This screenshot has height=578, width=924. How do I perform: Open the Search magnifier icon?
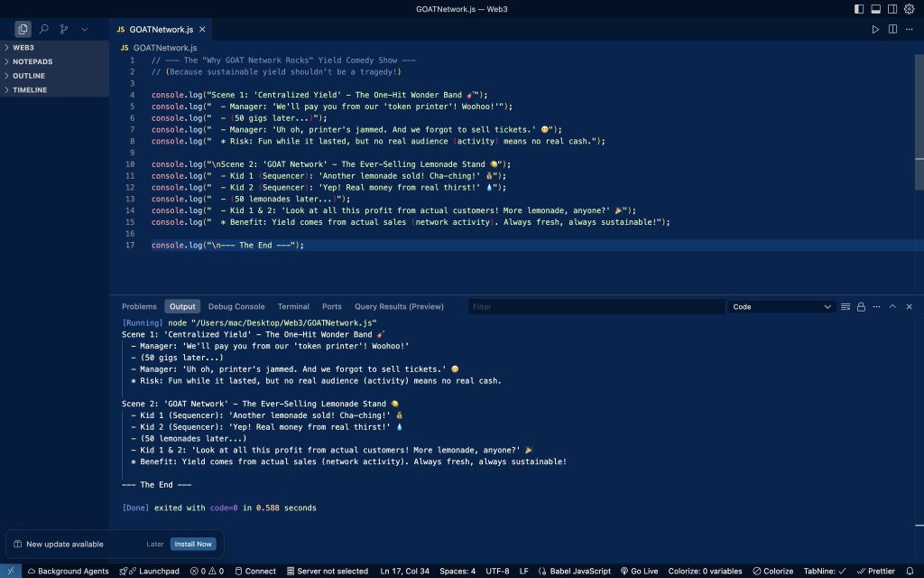(43, 29)
